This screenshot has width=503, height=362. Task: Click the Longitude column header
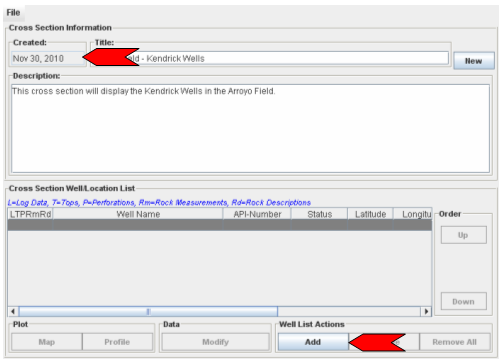(413, 214)
